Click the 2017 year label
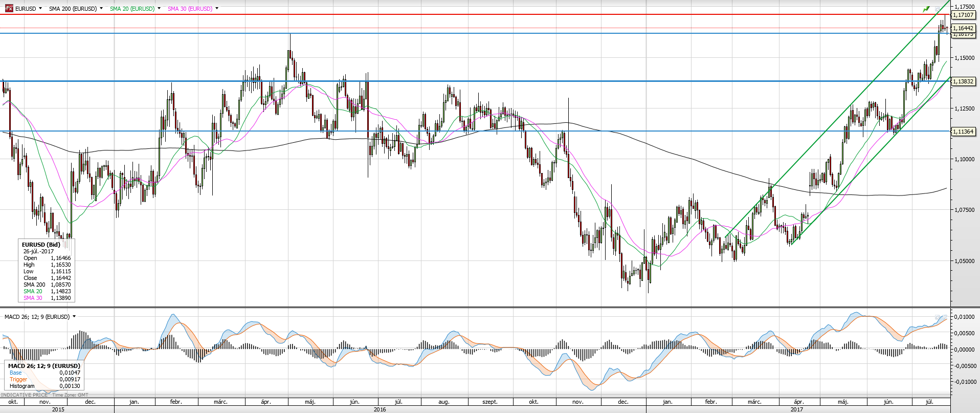The image size is (980, 413). [x=796, y=409]
